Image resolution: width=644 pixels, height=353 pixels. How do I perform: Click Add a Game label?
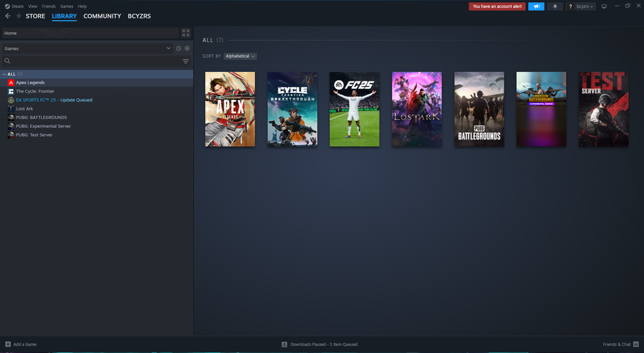pyautogui.click(x=25, y=344)
